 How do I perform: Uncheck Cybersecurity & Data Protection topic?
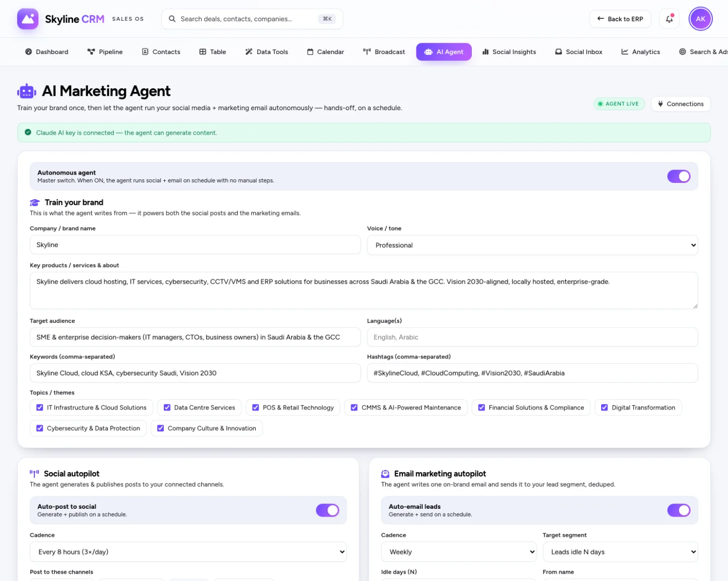tap(40, 428)
